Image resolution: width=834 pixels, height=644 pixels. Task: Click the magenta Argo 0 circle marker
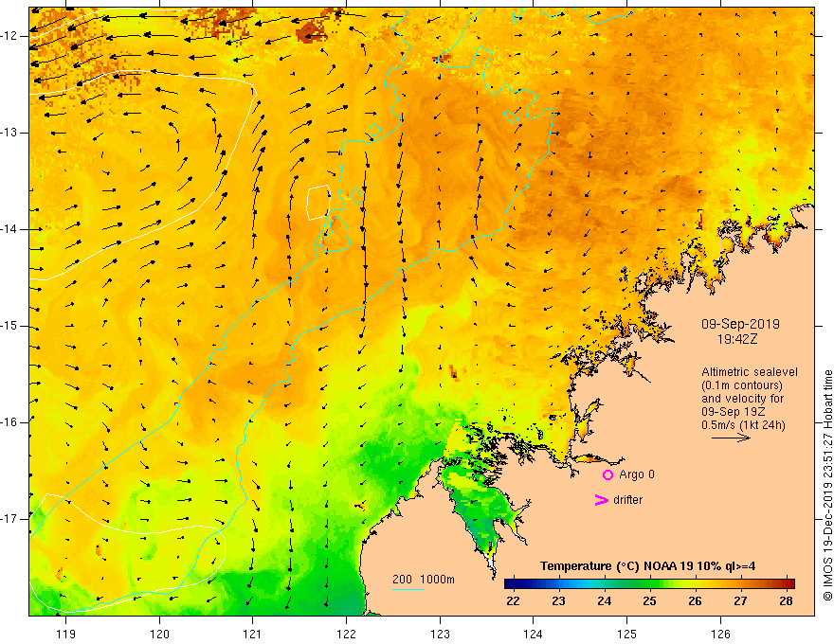pyautogui.click(x=607, y=474)
